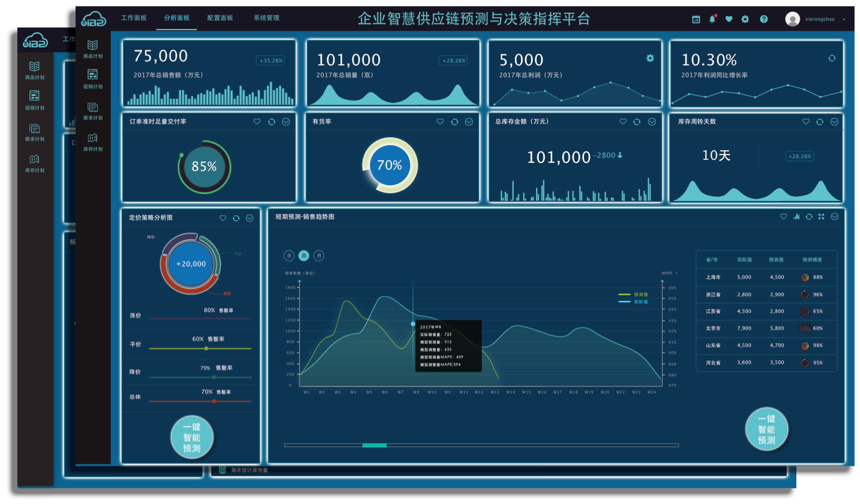The width and height of the screenshot is (860, 504).
Task: Adjust the 总体 售罄率 slider
Action: 214,401
